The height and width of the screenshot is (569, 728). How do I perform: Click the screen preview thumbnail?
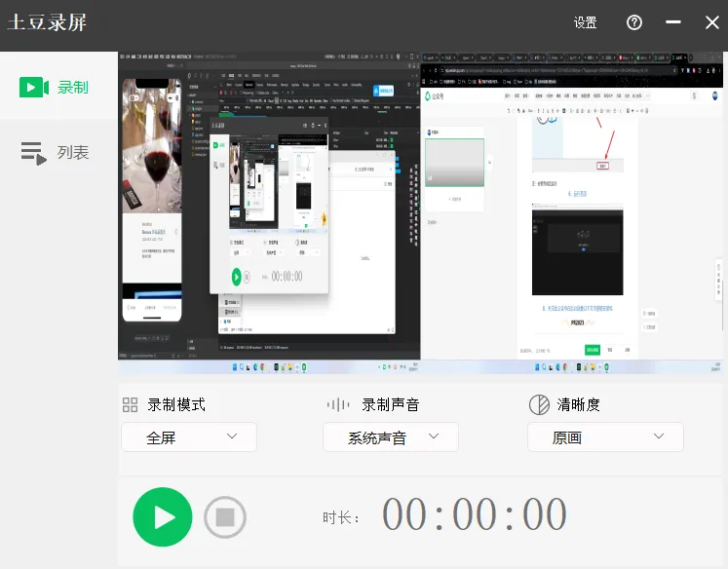pos(421,212)
